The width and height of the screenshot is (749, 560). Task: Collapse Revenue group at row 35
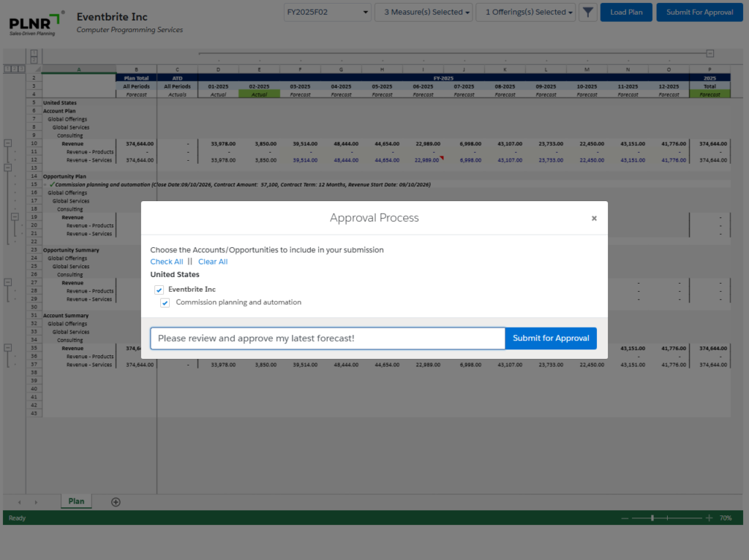pos(8,348)
